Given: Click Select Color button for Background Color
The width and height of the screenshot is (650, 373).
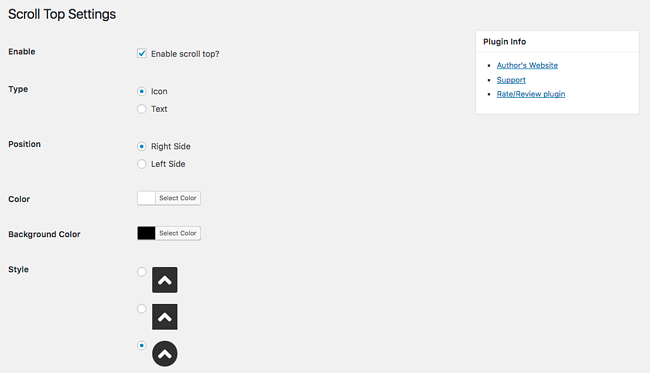Looking at the screenshot, I should point(178,233).
